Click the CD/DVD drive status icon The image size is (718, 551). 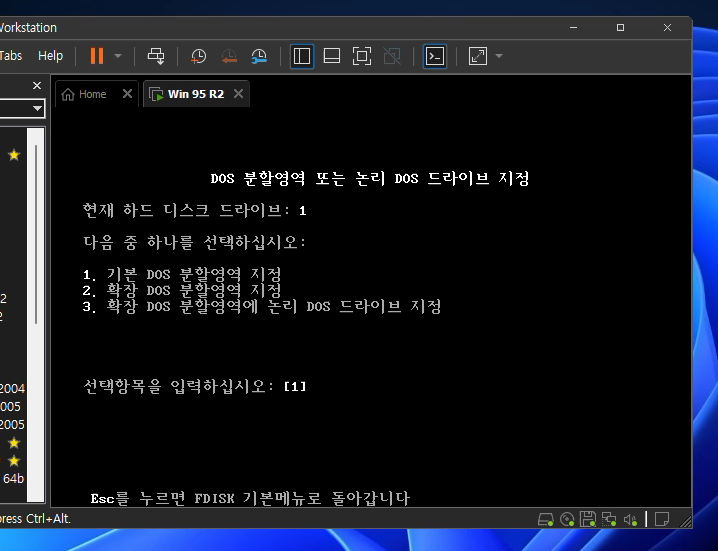[x=567, y=519]
